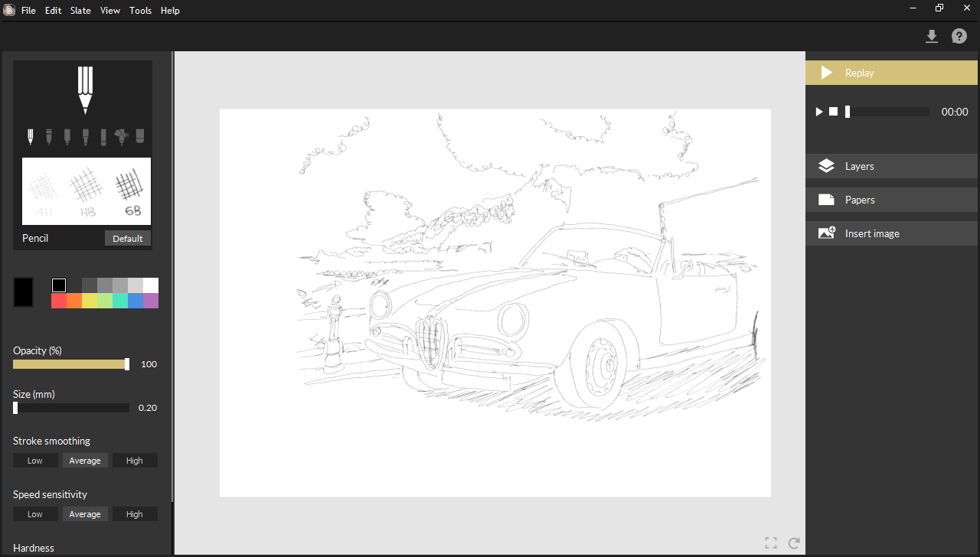Click the rotate canvas icon

click(x=794, y=543)
